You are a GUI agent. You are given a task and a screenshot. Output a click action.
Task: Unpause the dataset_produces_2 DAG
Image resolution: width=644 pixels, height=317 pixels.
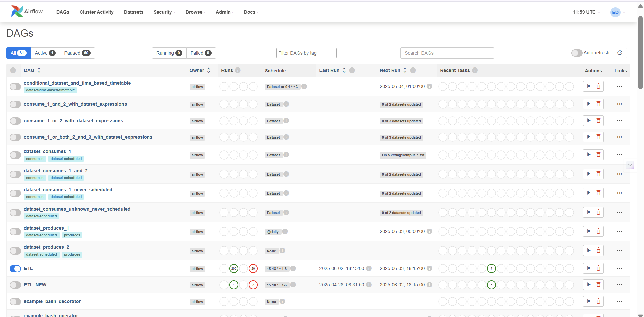15,251
